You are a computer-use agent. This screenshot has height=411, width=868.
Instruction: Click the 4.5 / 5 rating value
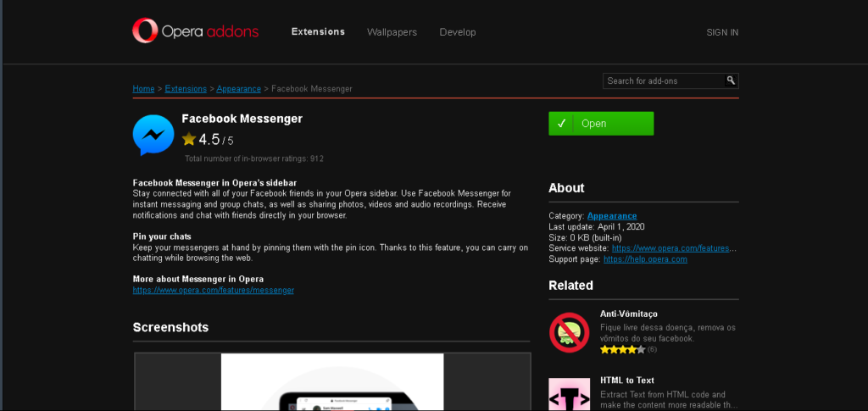pyautogui.click(x=216, y=139)
